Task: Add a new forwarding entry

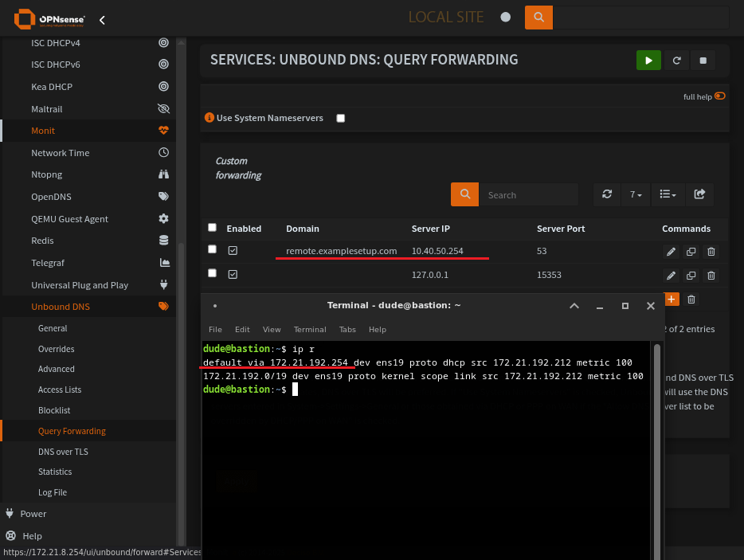Action: click(x=672, y=300)
